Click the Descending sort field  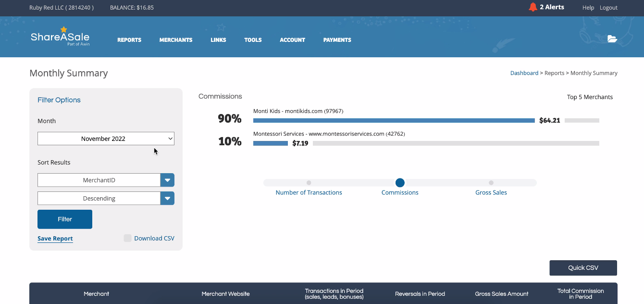point(99,198)
